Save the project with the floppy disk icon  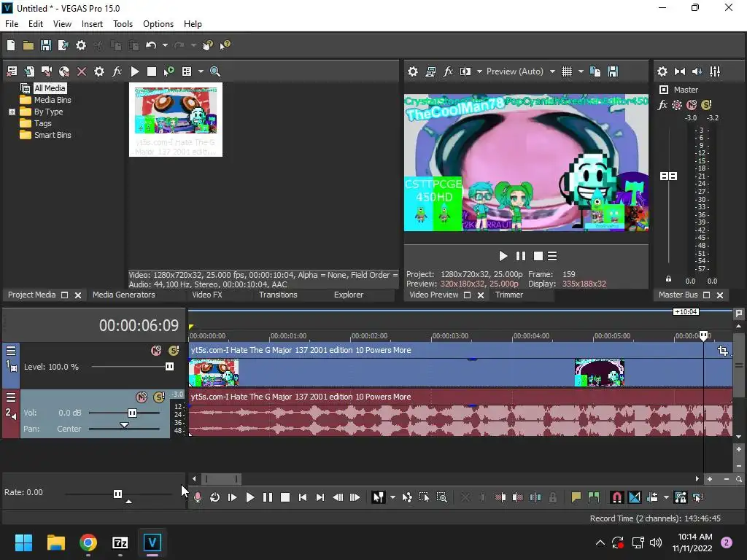46,45
